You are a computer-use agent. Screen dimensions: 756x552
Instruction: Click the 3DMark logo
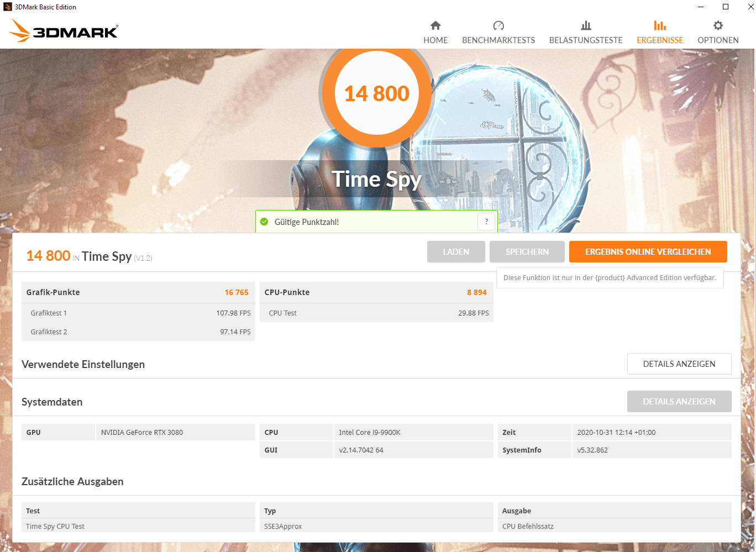click(64, 31)
